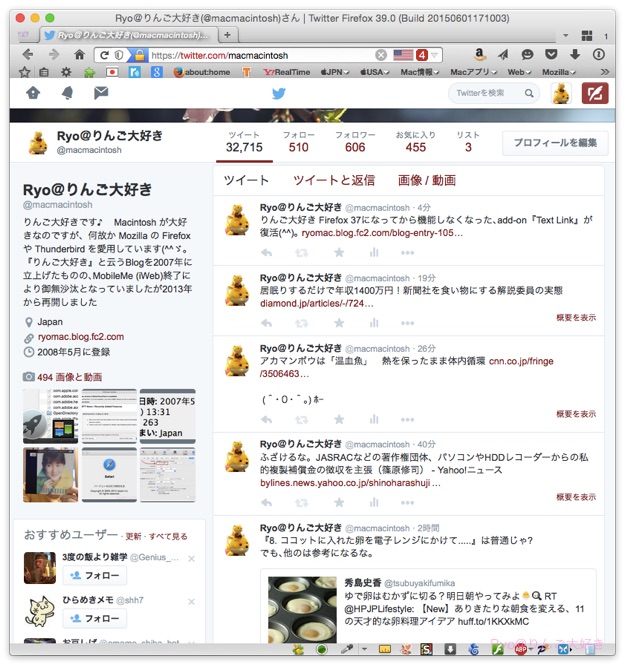The image size is (625, 665).
Task: Open the お気に入り 455 stat
Action: pos(416,142)
